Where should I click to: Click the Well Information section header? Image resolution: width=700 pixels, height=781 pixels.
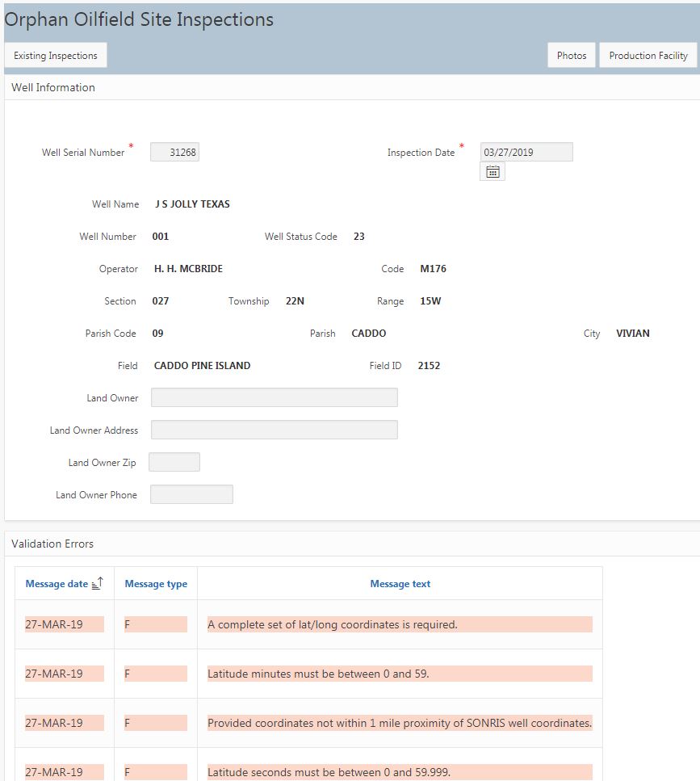pyautogui.click(x=53, y=87)
